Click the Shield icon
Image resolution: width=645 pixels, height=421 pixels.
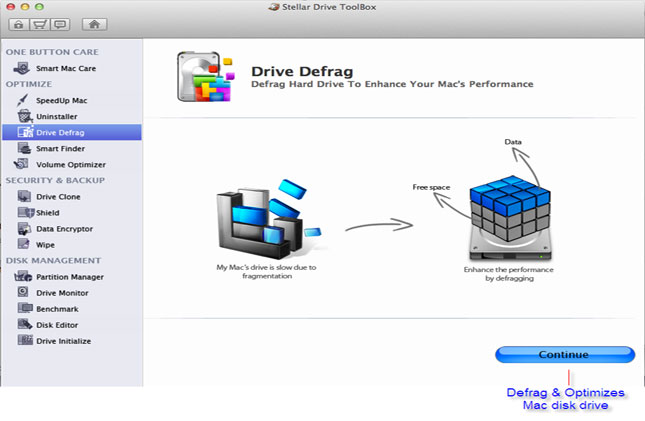(x=26, y=212)
